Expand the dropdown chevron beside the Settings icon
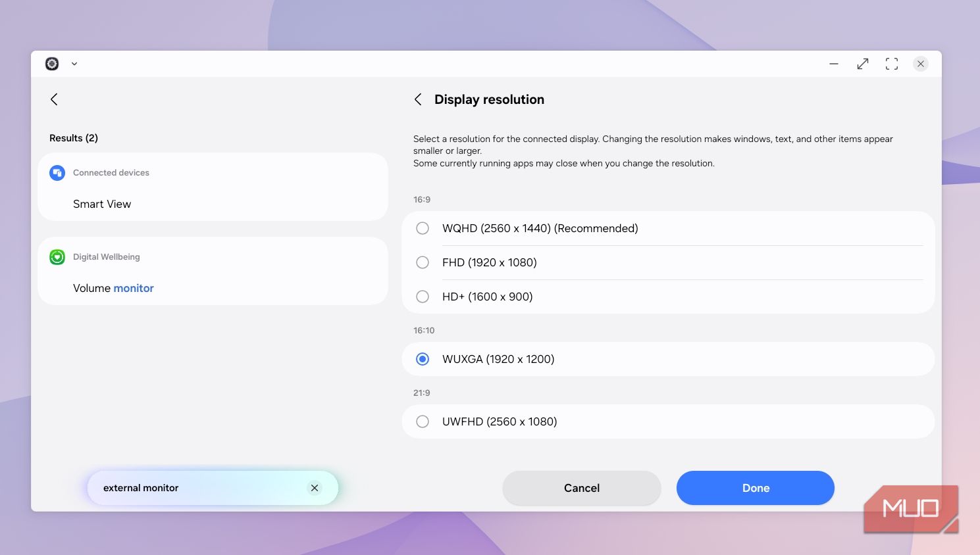The width and height of the screenshot is (980, 555). pos(74,64)
